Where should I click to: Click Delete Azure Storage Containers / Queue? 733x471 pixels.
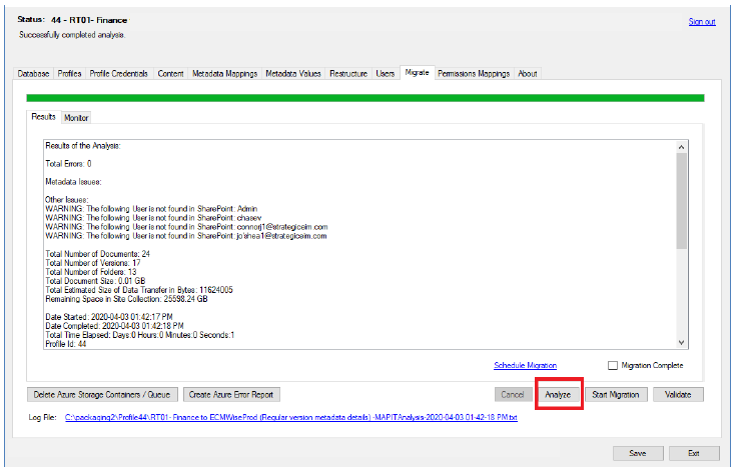point(103,395)
